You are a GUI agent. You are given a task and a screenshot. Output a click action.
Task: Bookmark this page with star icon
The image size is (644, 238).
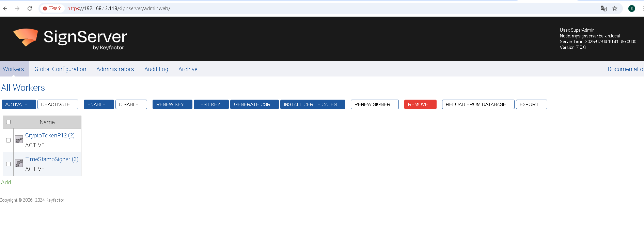[615, 8]
